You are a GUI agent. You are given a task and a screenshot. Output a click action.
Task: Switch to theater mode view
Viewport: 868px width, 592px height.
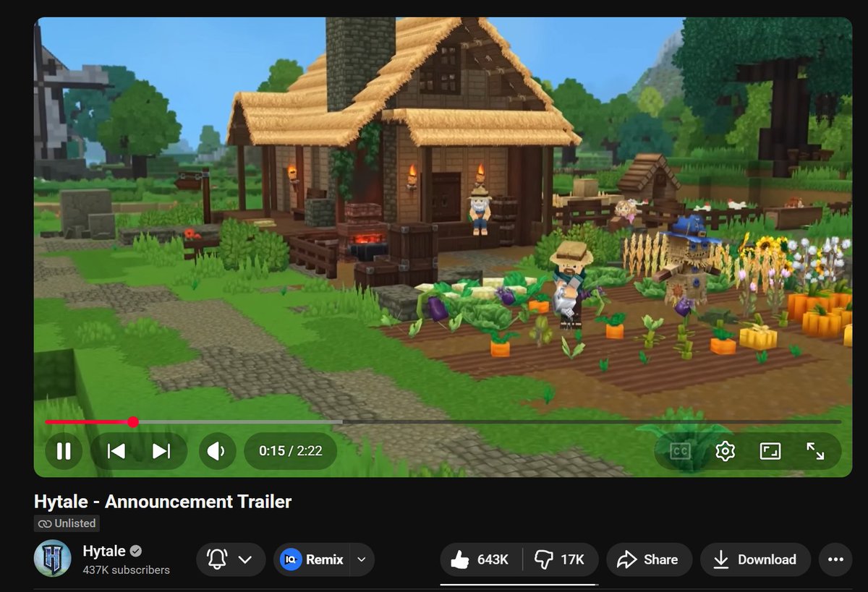tap(770, 451)
